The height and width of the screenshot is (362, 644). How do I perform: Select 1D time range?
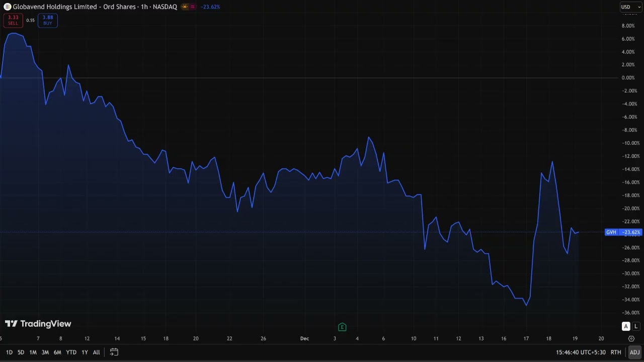coord(9,352)
